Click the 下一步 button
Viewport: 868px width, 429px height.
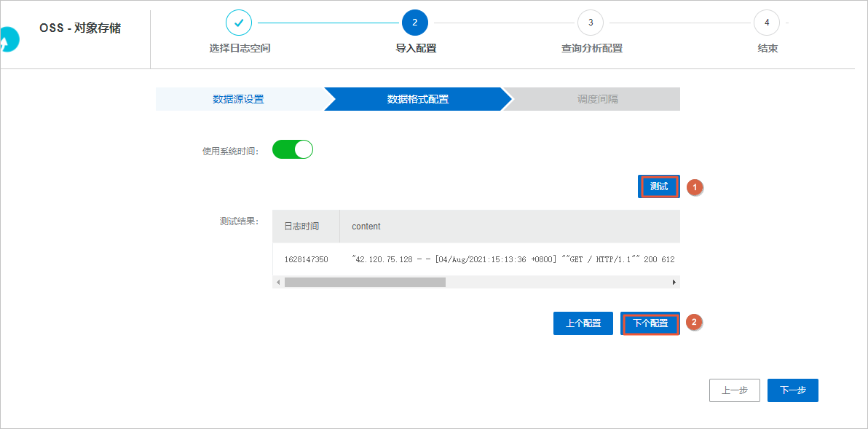(792, 390)
